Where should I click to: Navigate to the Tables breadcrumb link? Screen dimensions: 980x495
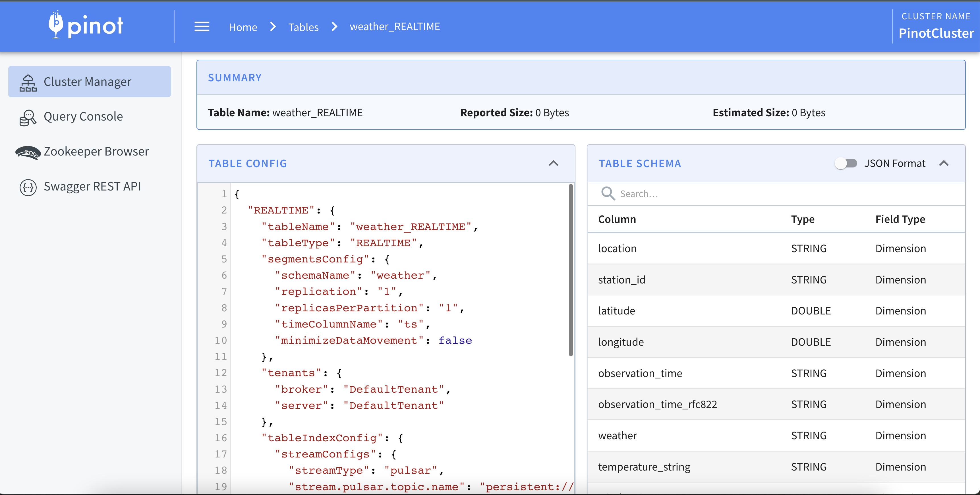[303, 27]
